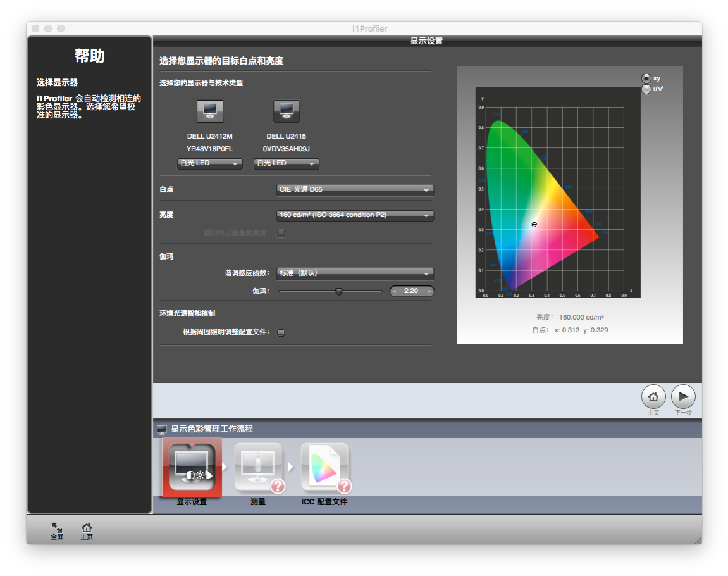The height and width of the screenshot is (576, 728).
Task: Open the 亮度 160 cd/m² dropdown
Action: [x=354, y=215]
